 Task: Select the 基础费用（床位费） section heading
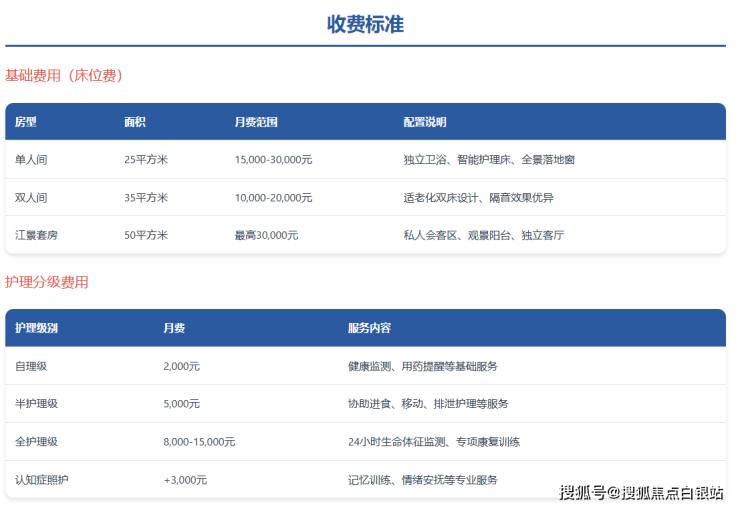tap(64, 75)
